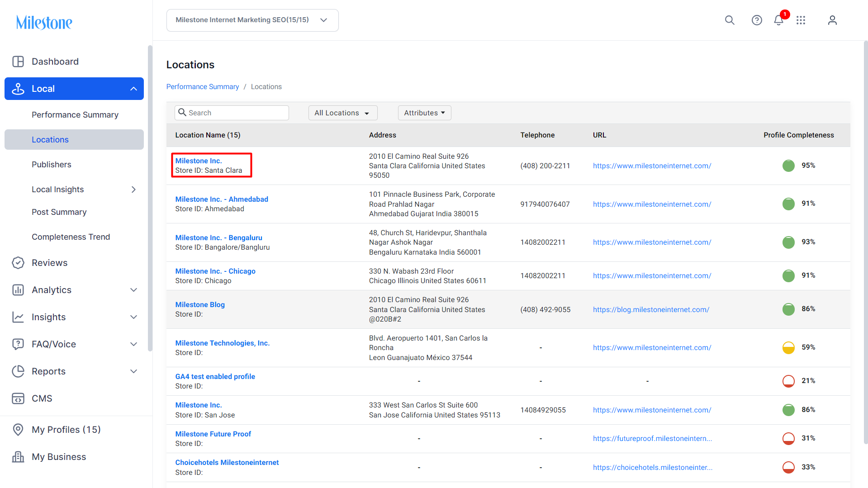Expand the Insights chevron
This screenshot has height=488, width=868.
(133, 317)
